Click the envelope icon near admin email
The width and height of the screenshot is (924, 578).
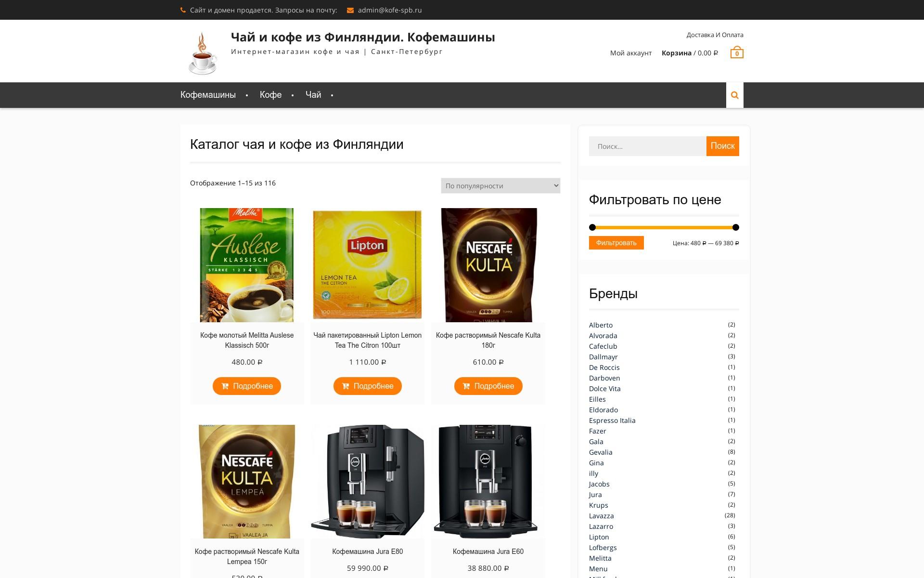pyautogui.click(x=350, y=10)
